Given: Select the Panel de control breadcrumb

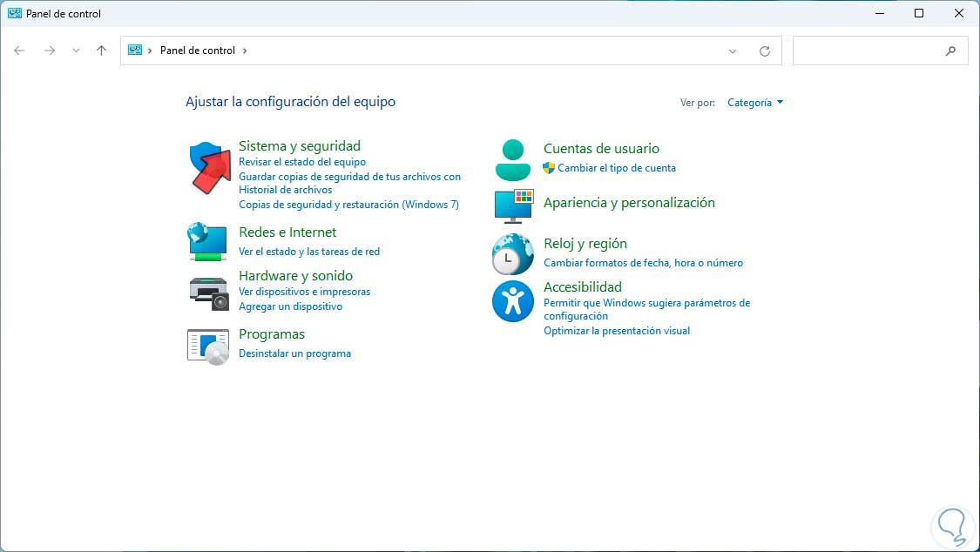Looking at the screenshot, I should pos(198,50).
